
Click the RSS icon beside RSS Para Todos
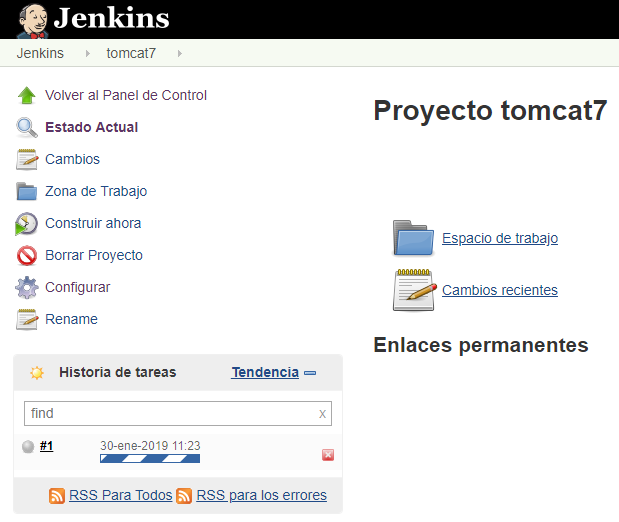(x=57, y=496)
